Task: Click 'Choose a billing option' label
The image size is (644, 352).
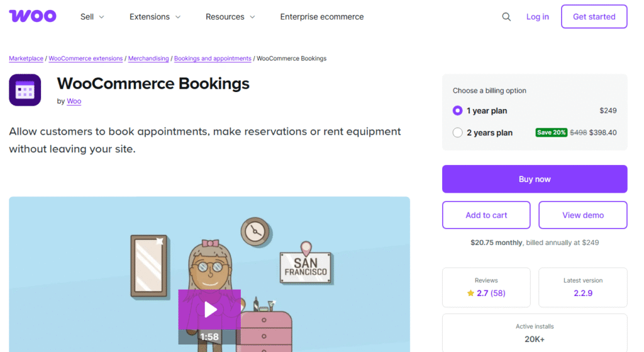Action: pyautogui.click(x=489, y=91)
